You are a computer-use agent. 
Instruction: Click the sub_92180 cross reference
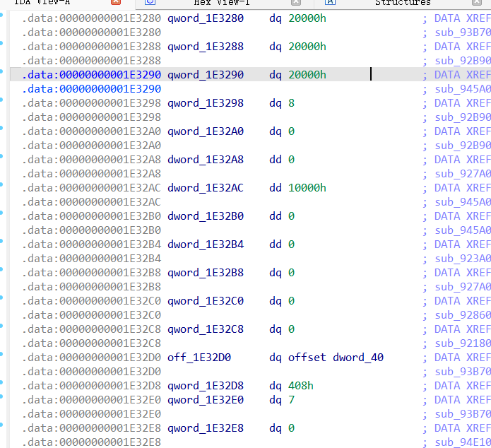463,343
